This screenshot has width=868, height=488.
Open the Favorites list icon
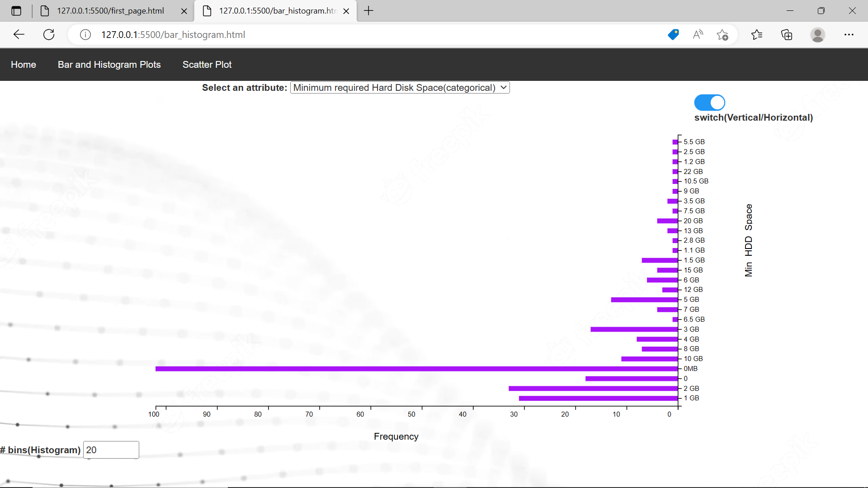(x=756, y=35)
